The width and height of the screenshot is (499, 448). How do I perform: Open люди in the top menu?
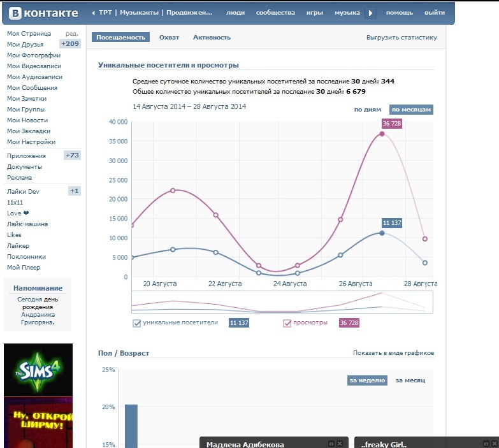coord(236,13)
